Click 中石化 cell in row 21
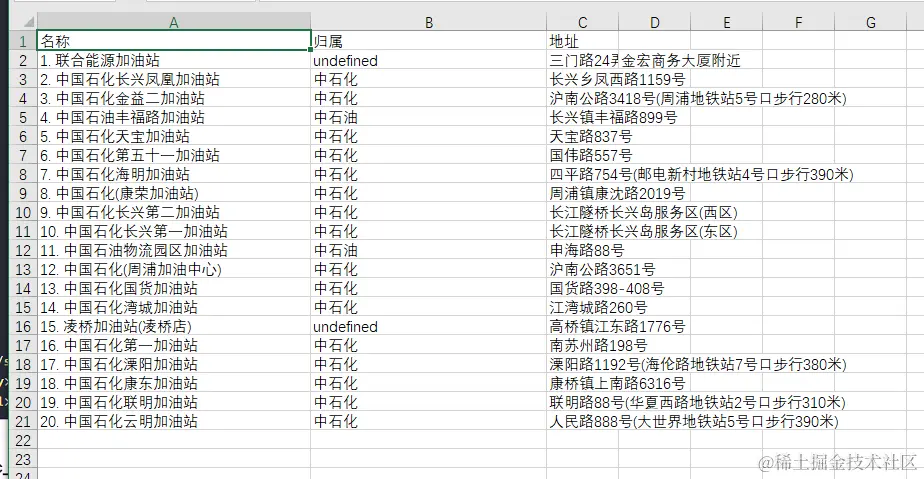 tap(428, 421)
